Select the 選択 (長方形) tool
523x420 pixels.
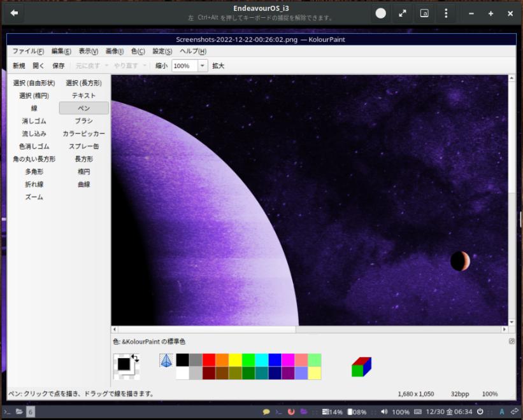coord(83,83)
